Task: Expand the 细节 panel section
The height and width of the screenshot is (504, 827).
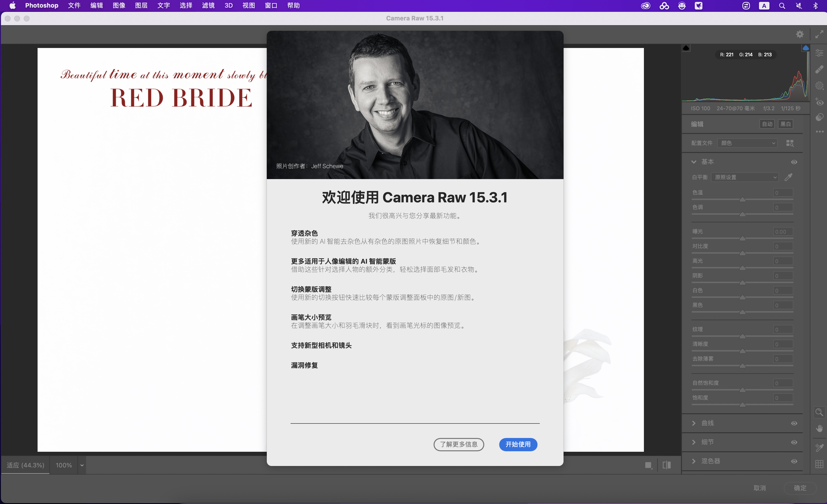Action: point(694,442)
